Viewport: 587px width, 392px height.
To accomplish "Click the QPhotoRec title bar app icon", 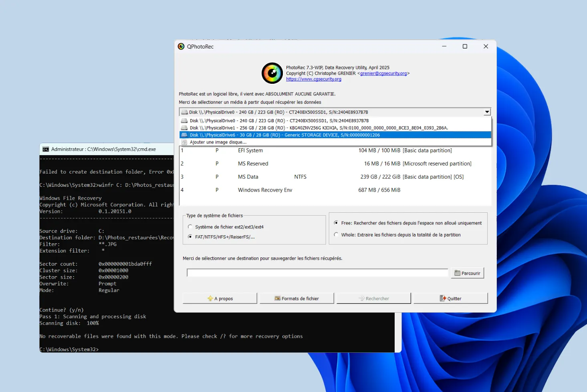I will point(181,46).
